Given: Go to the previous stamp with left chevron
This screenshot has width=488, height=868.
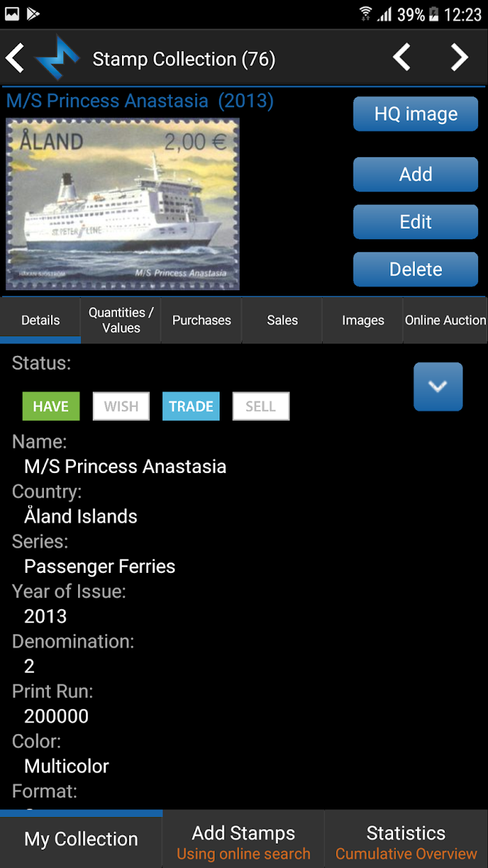Looking at the screenshot, I should [x=402, y=58].
